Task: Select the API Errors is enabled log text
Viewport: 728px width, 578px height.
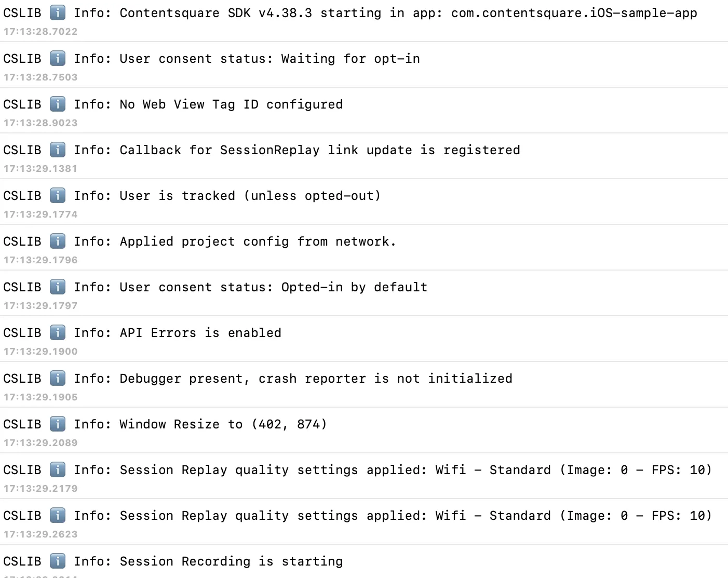Action: [200, 333]
